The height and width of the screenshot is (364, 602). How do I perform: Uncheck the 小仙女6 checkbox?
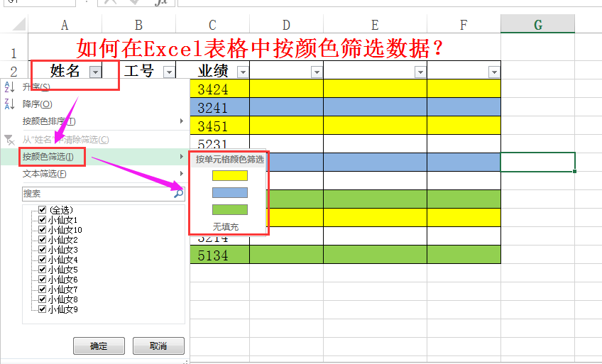[43, 280]
